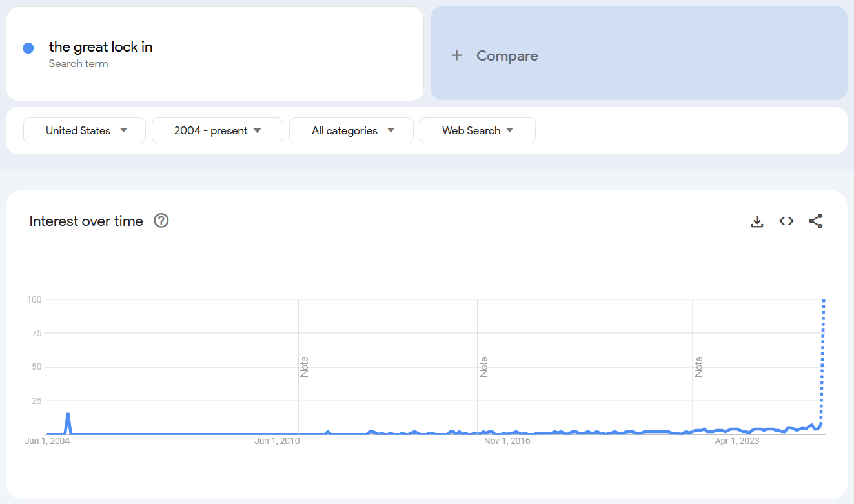Share the trends chart
The height and width of the screenshot is (504, 854).
tap(816, 221)
